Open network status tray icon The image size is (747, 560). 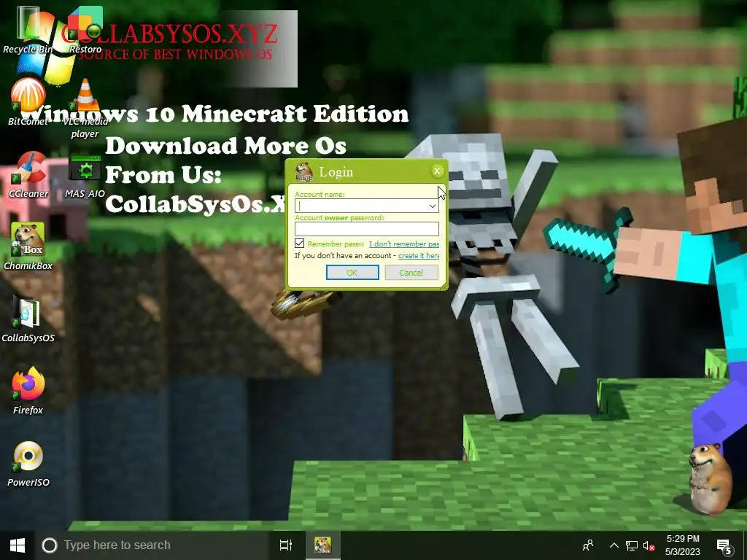pos(632,545)
